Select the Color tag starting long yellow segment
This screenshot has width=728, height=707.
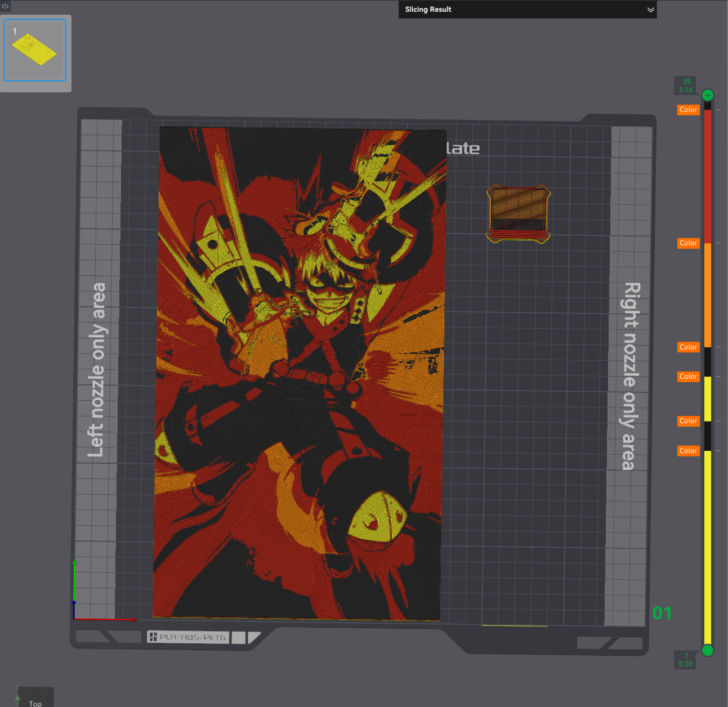(x=688, y=451)
